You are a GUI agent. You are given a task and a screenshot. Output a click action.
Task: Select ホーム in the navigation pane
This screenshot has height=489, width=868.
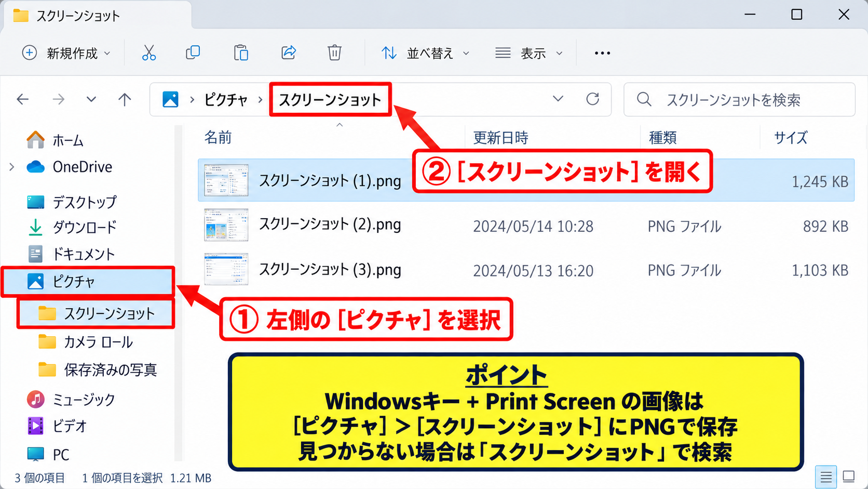click(x=55, y=140)
